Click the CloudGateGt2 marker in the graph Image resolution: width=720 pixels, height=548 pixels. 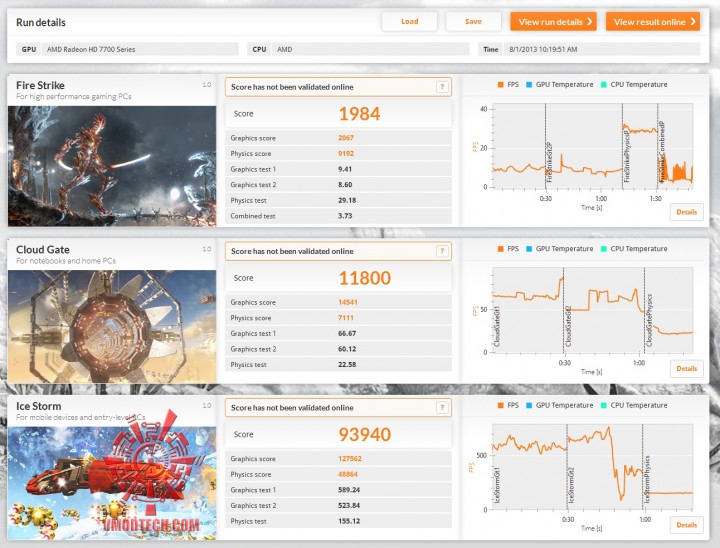coord(568,327)
